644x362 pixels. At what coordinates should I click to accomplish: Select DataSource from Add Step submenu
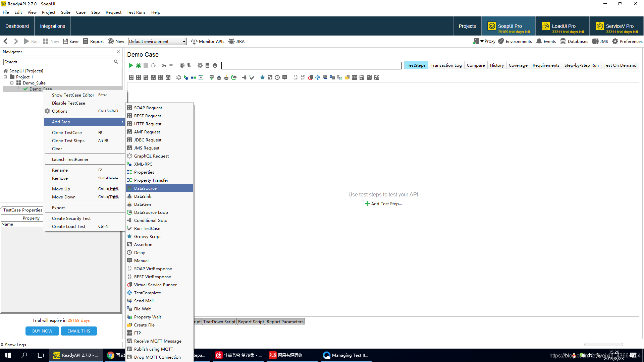[146, 188]
